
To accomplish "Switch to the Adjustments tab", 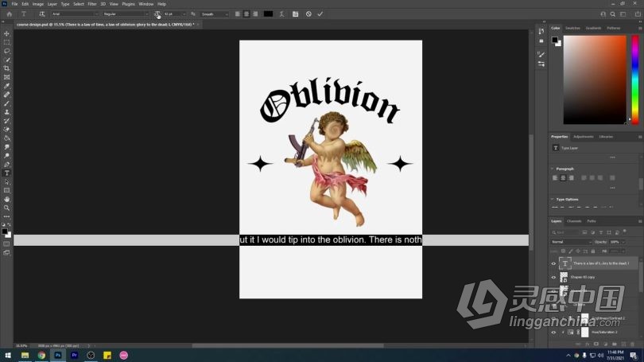I will 584,137.
